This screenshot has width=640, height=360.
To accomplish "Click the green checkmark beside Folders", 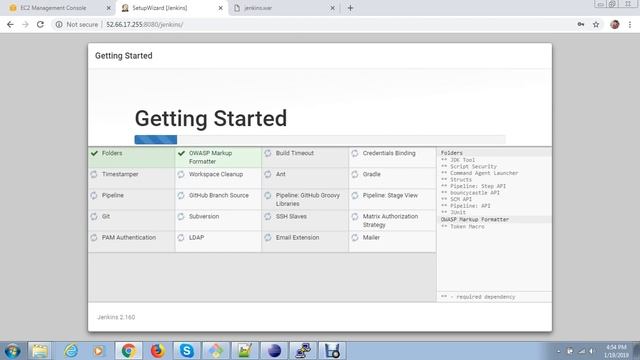I will pyautogui.click(x=94, y=153).
